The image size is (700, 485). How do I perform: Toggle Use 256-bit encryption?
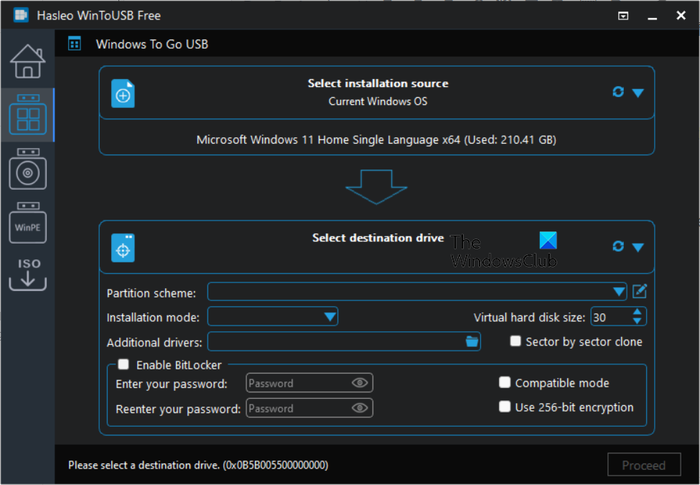click(504, 407)
